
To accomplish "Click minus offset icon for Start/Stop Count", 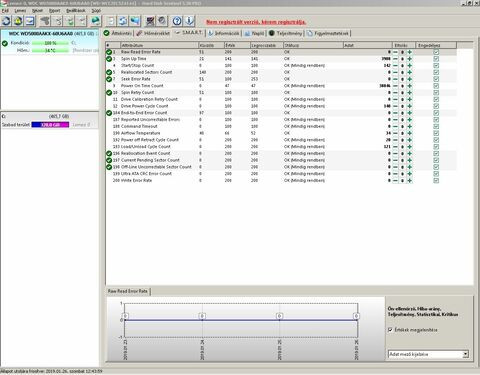I will point(395,66).
